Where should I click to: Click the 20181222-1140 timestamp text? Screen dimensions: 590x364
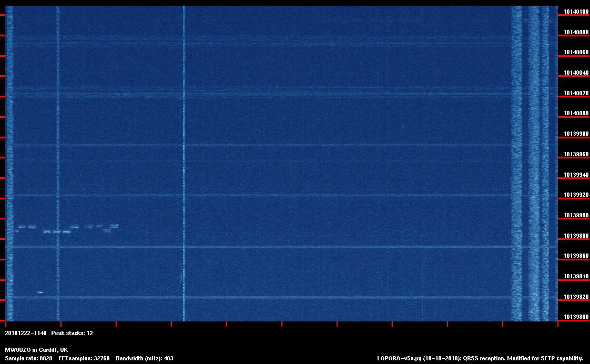click(x=26, y=333)
